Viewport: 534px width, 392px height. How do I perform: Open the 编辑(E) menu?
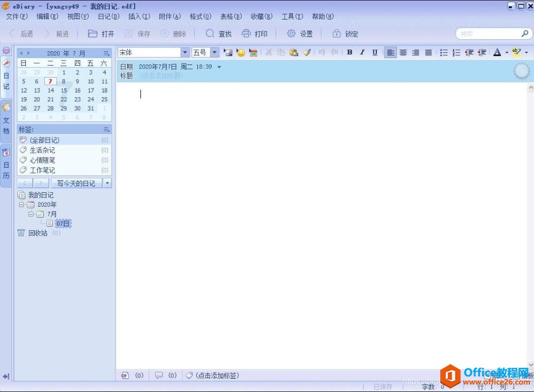[47, 16]
